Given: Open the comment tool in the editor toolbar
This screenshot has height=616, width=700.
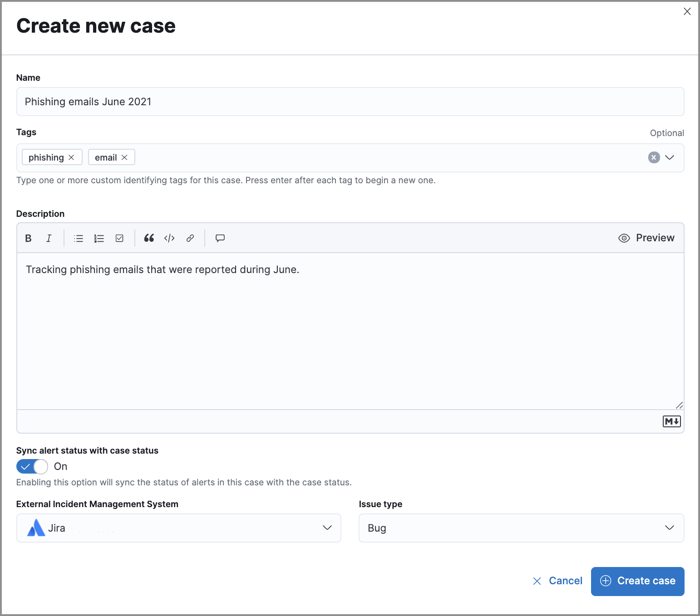Looking at the screenshot, I should click(220, 238).
